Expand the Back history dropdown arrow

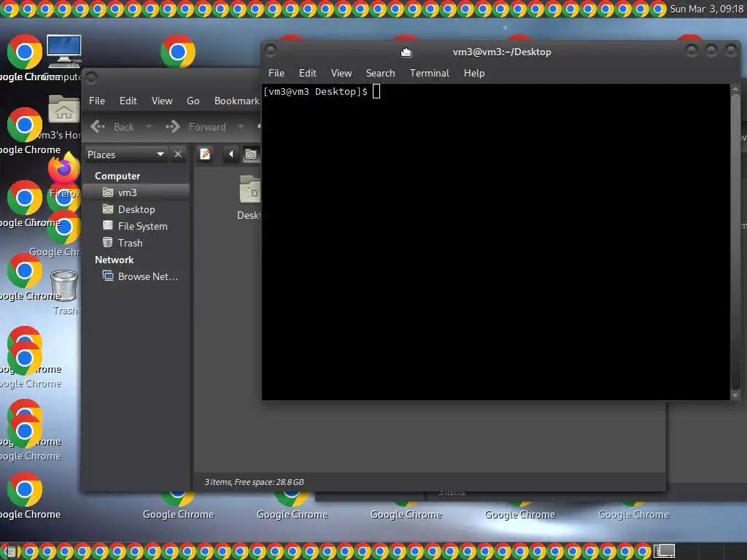coord(149,127)
